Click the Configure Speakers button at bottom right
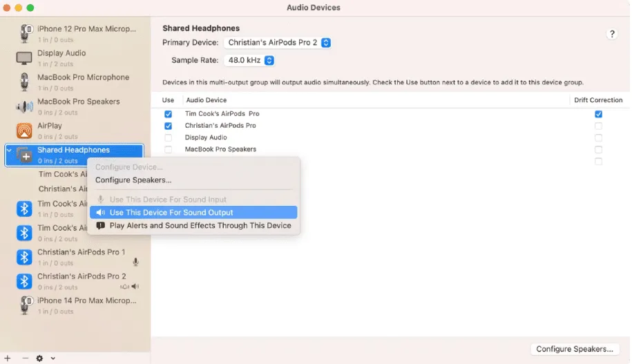The height and width of the screenshot is (364, 632). (574, 349)
